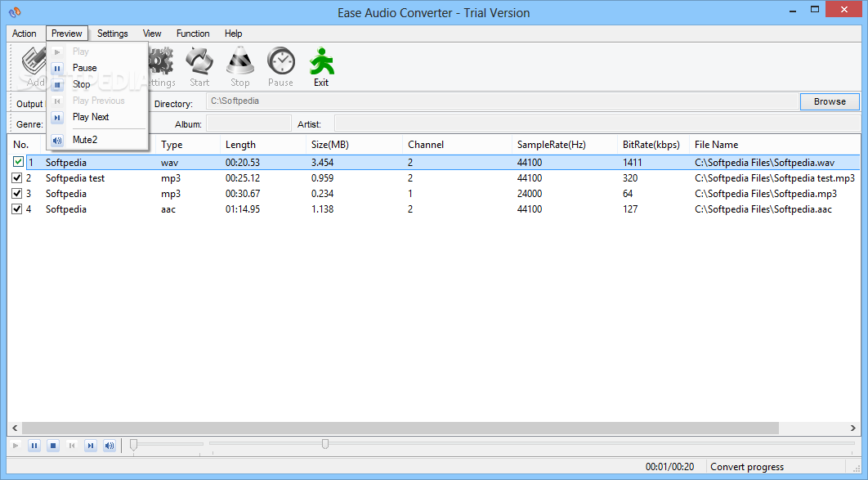Click the 1411 bitrate cell
868x480 pixels.
tap(632, 162)
